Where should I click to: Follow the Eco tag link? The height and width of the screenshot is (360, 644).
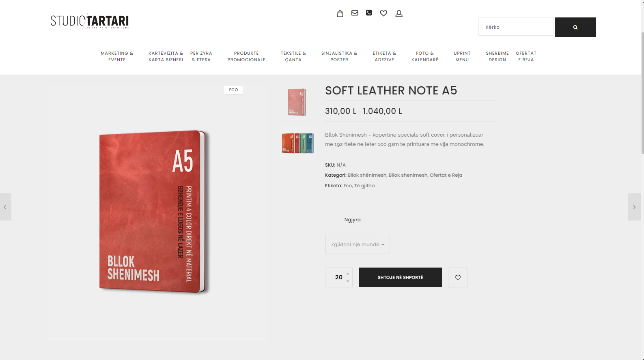347,186
